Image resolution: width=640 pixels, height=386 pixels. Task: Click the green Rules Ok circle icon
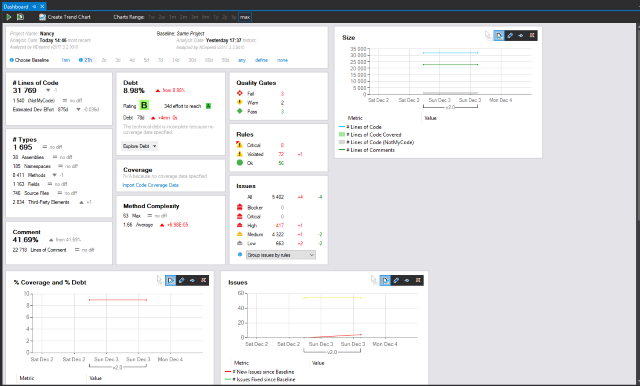coord(240,162)
